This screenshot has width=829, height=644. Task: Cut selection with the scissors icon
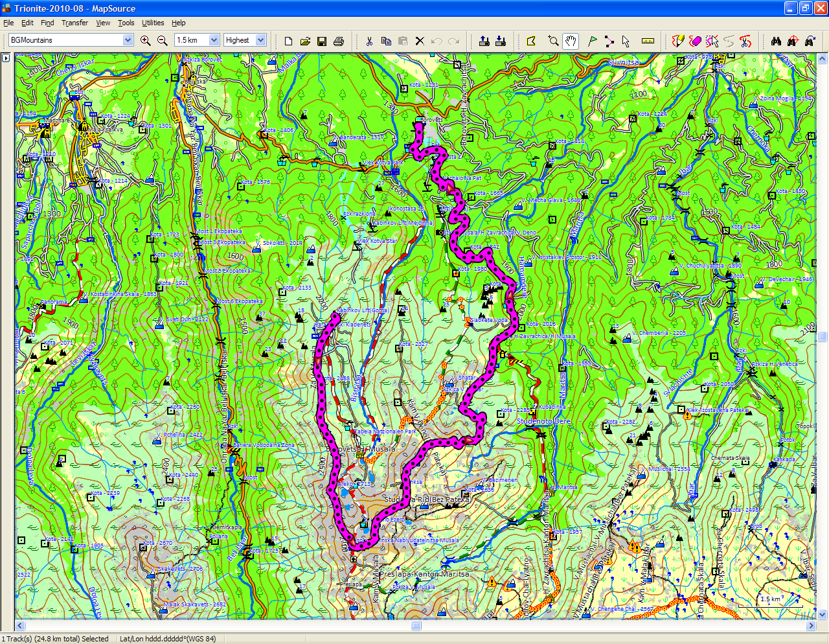click(369, 41)
